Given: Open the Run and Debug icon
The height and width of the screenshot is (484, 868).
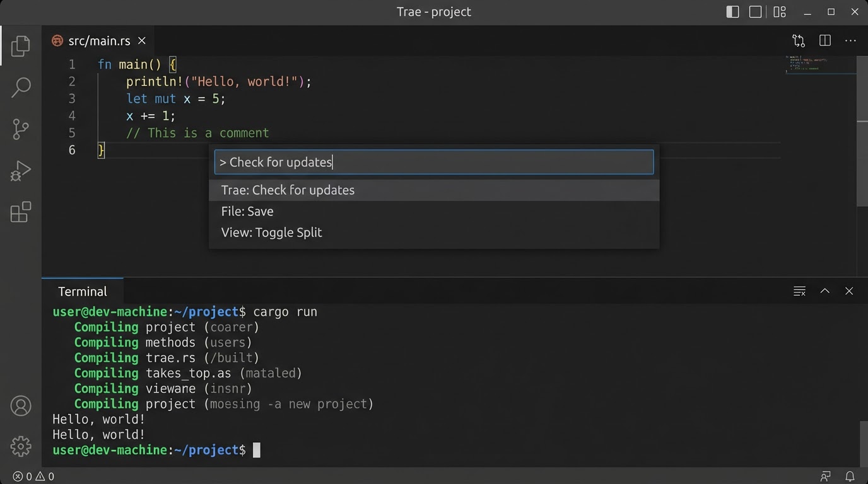Looking at the screenshot, I should [x=21, y=170].
